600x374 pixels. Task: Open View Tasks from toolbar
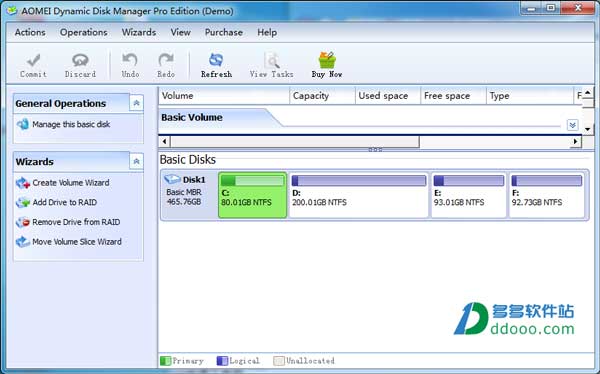pyautogui.click(x=271, y=65)
